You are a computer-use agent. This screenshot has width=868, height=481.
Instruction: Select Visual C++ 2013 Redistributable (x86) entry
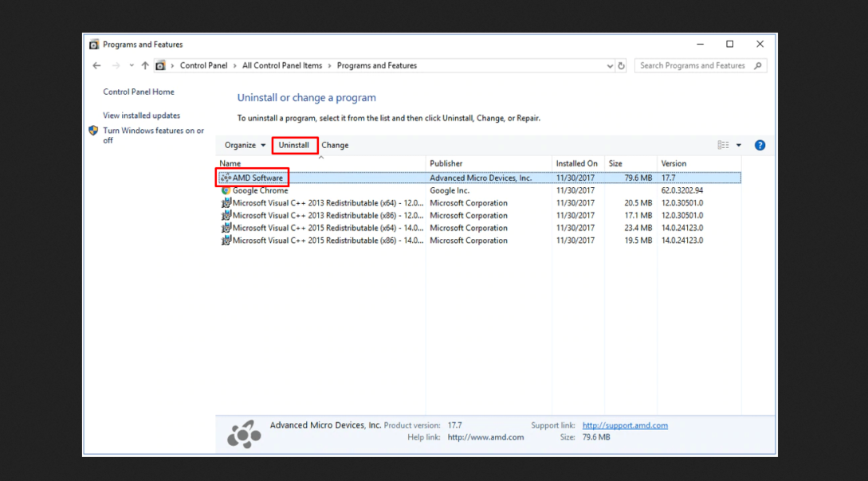[479, 216]
